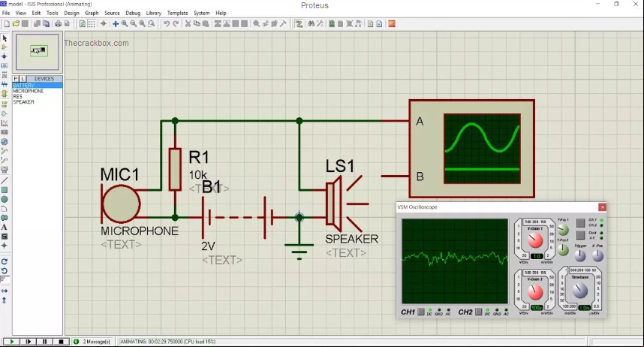644x347 pixels.
Task: Click the Pause simulation button
Action: 44,341
